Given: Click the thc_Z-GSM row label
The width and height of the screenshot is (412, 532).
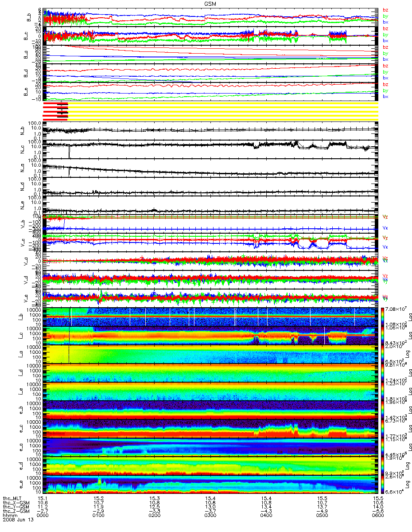Looking at the screenshot, I should 17,511.
